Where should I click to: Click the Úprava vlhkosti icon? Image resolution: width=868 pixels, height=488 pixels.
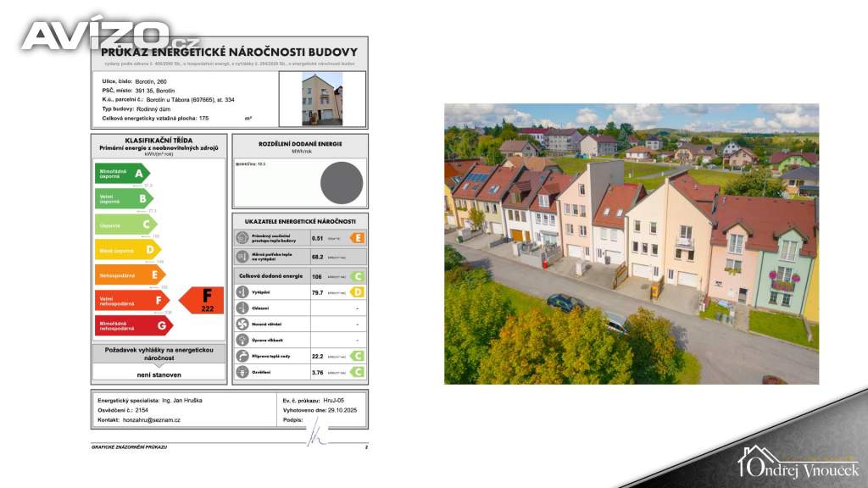242,340
